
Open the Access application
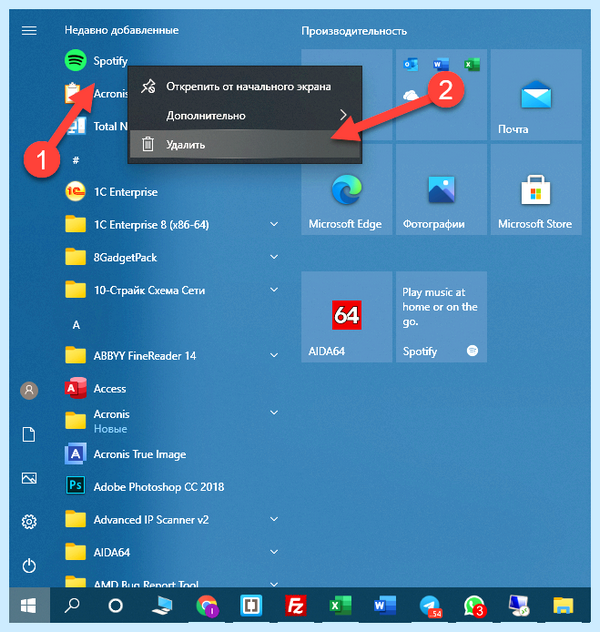[x=96, y=389]
